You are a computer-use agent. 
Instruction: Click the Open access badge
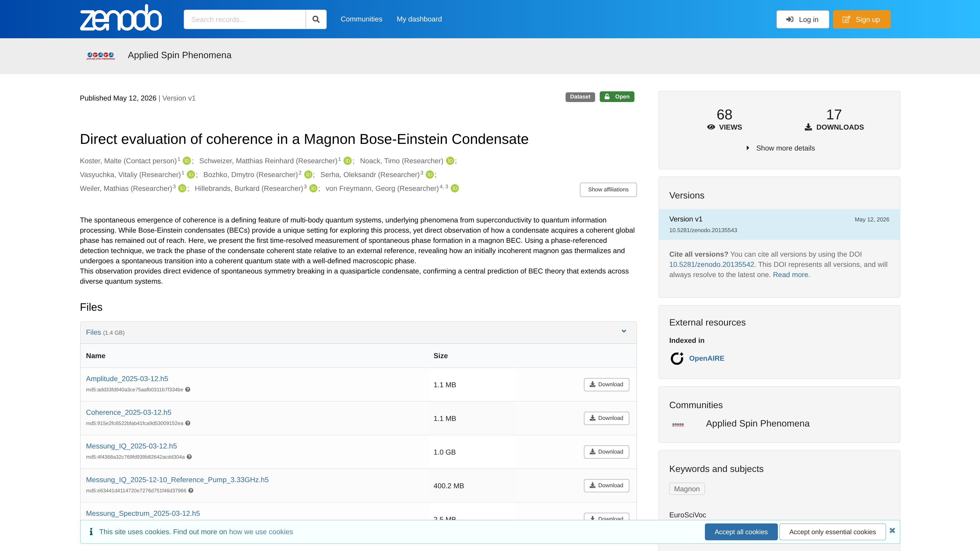pos(617,97)
